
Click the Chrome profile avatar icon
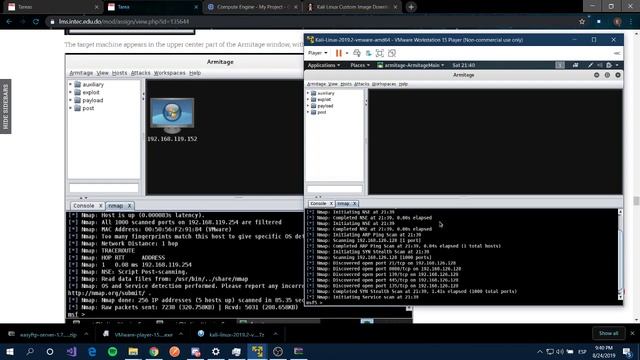(x=618, y=22)
